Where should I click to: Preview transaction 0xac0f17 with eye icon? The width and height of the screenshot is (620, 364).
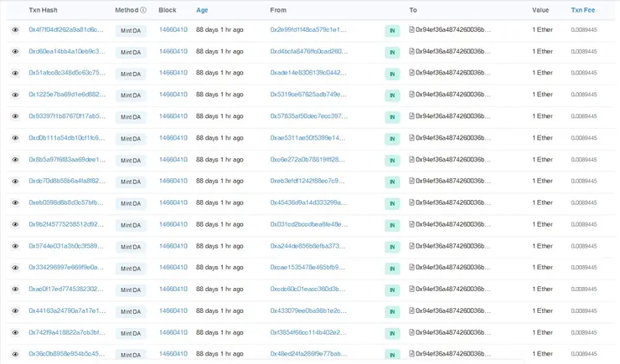click(x=15, y=290)
